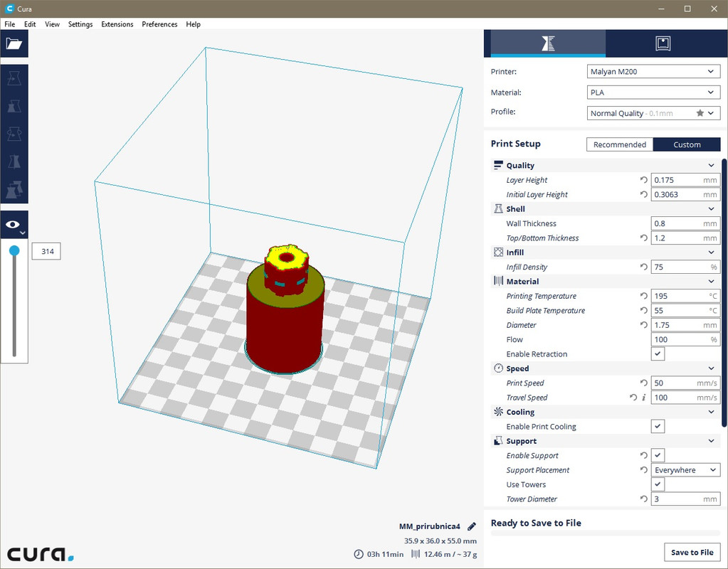
Task: Reset Printing Temperature to default
Action: 643,296
